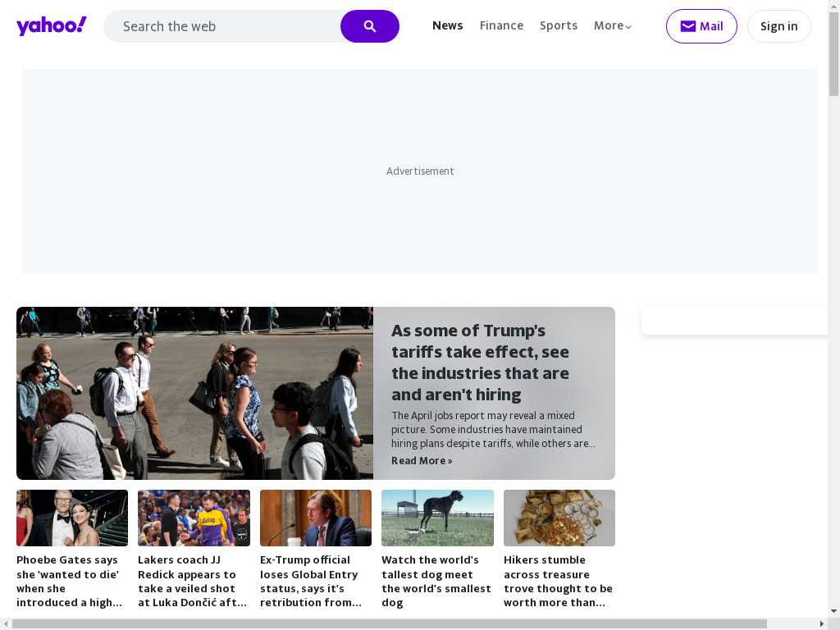840x630 pixels.
Task: Open Ex-Trump official Global Entry headline
Action: (x=311, y=582)
